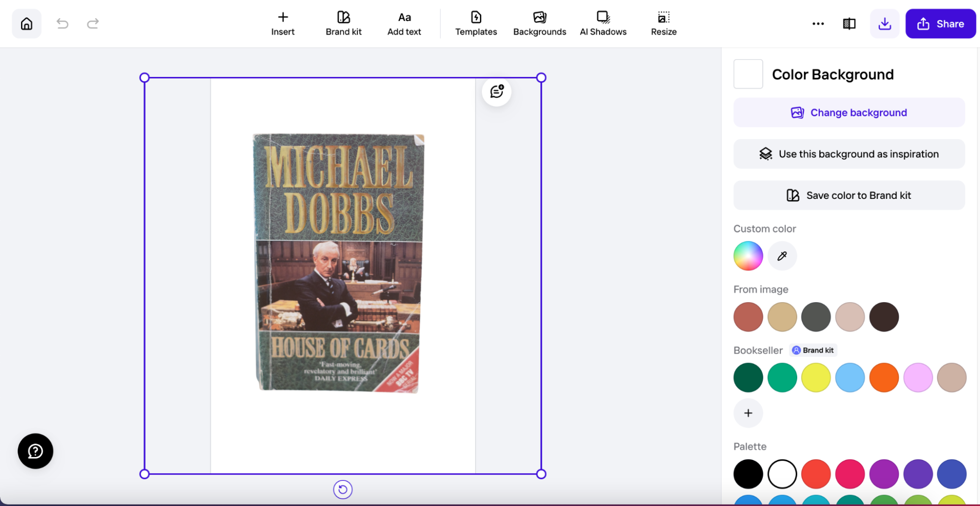Open the AI Shadows tool
The image size is (980, 506).
tap(603, 24)
